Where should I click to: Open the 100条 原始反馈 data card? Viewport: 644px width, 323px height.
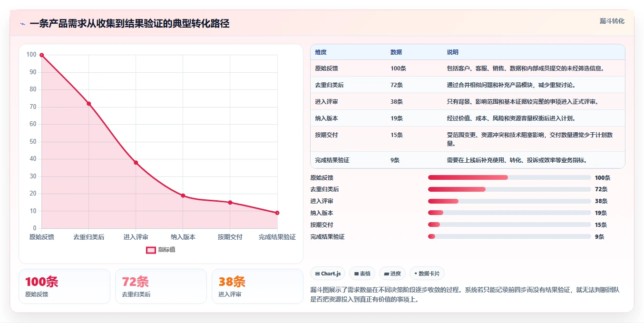[64, 286]
